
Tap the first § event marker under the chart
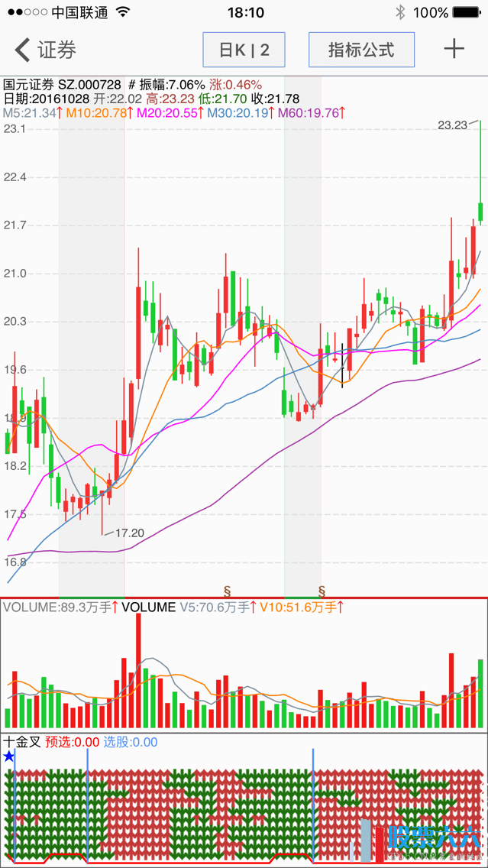(227, 591)
